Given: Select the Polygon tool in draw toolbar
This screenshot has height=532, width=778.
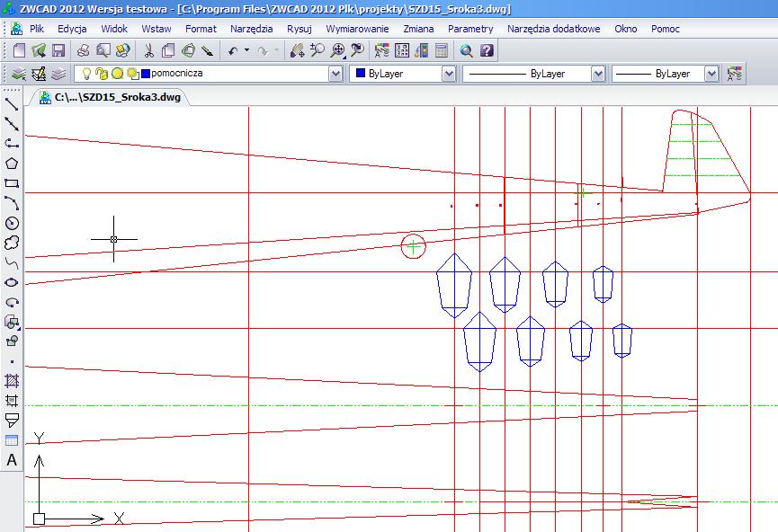Looking at the screenshot, I should 12,164.
